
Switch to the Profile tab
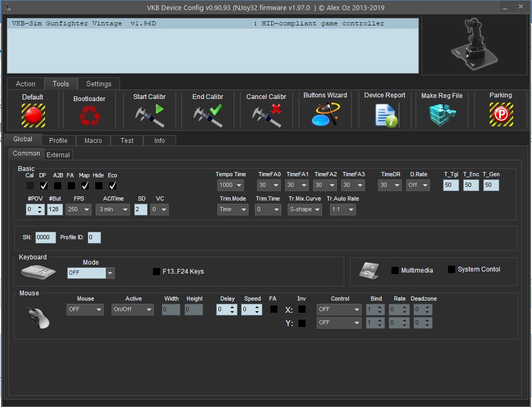pyautogui.click(x=58, y=141)
